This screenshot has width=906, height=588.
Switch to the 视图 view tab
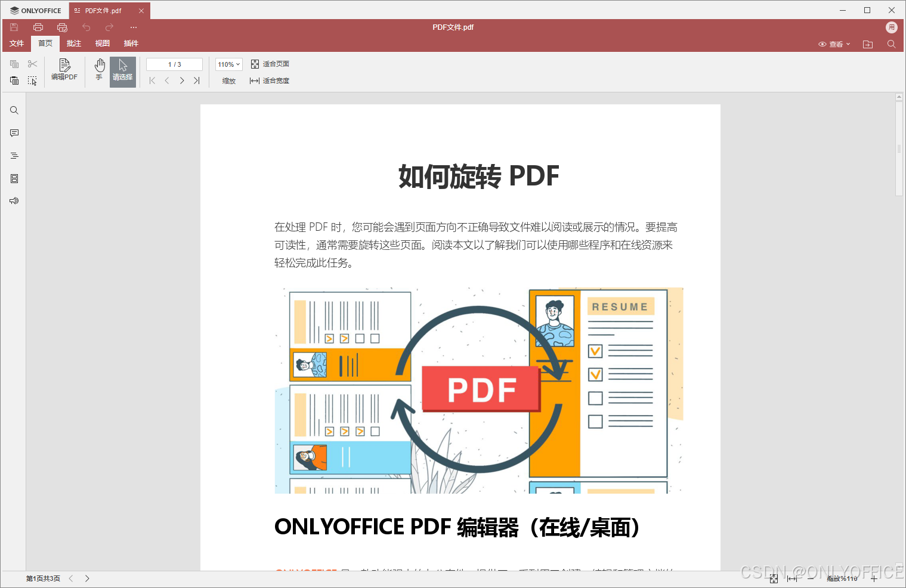tap(103, 44)
